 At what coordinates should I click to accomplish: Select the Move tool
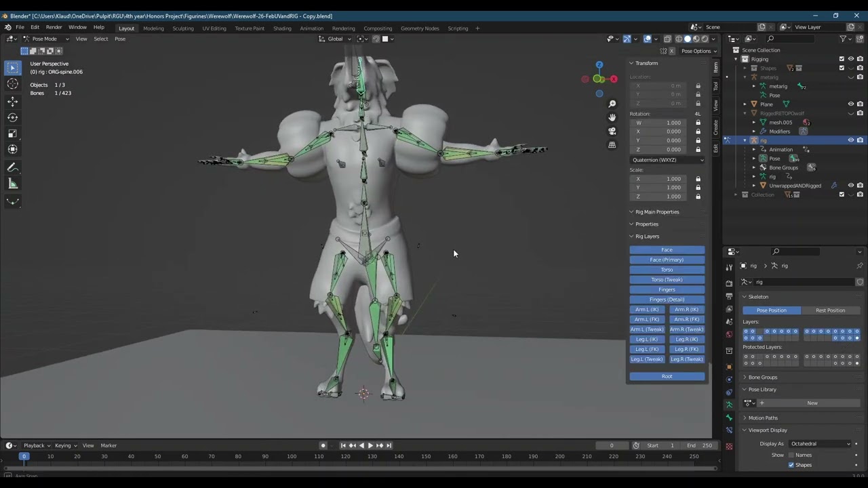coord(12,102)
